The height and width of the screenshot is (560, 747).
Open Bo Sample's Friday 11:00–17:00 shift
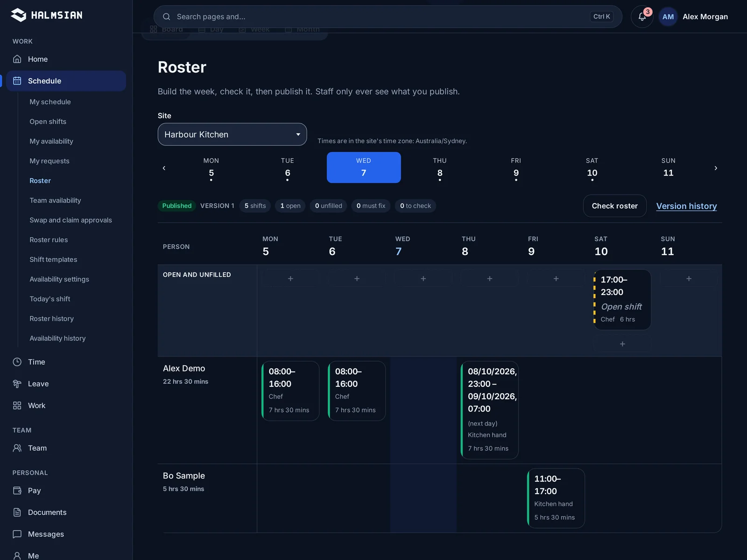pyautogui.click(x=556, y=498)
